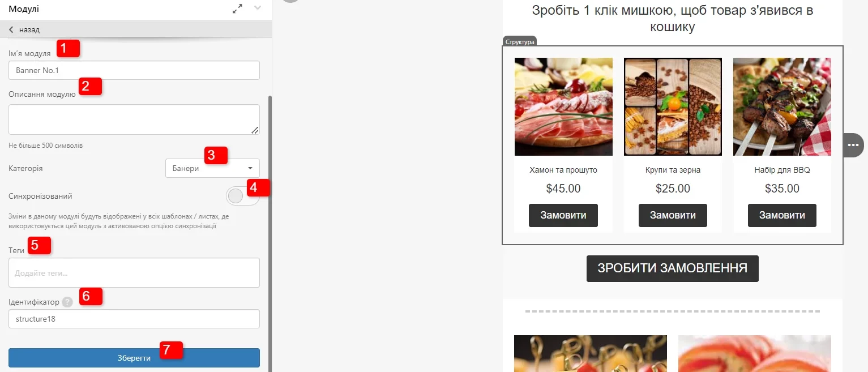Image resolution: width=868 pixels, height=372 pixels.
Task: Select the Структура label tab
Action: tap(519, 41)
